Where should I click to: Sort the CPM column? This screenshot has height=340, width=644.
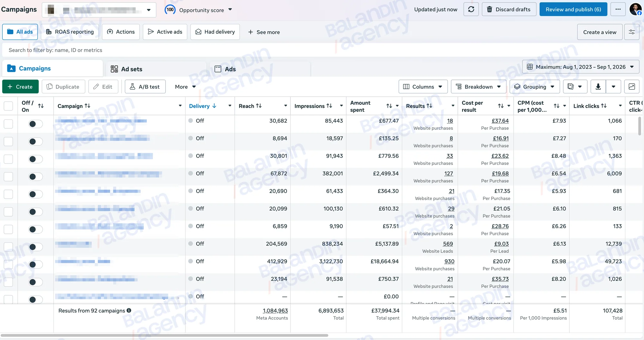tap(556, 106)
